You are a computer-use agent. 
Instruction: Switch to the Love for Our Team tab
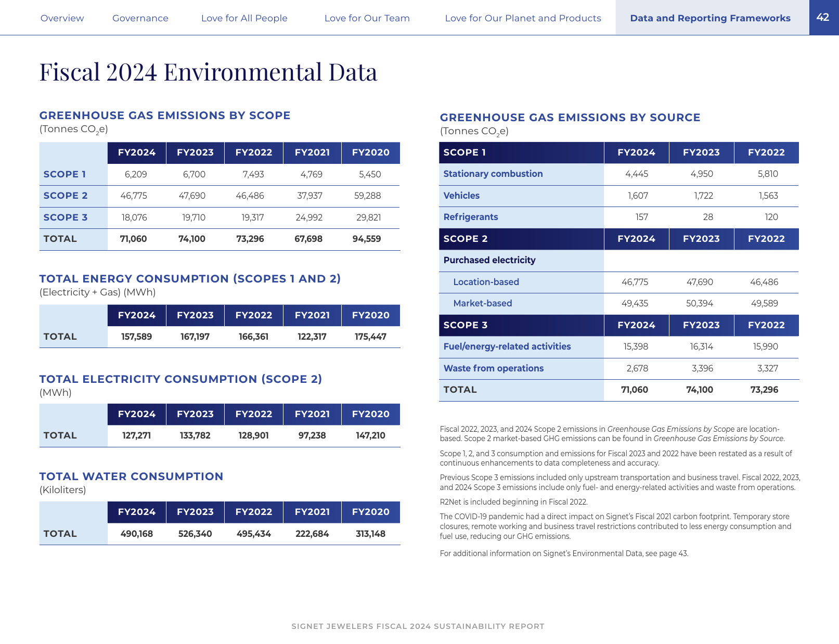pyautogui.click(x=367, y=18)
